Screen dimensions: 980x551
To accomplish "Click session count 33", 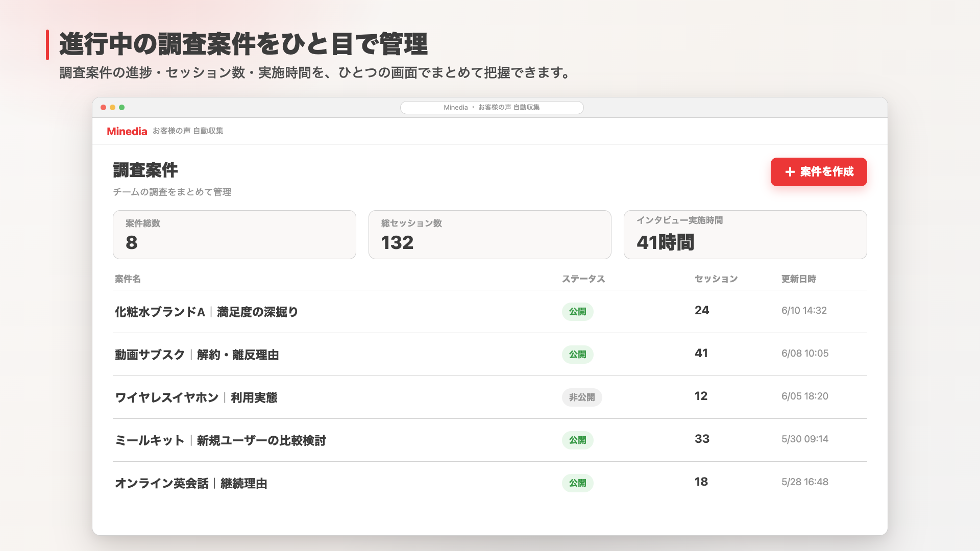I will [x=702, y=439].
